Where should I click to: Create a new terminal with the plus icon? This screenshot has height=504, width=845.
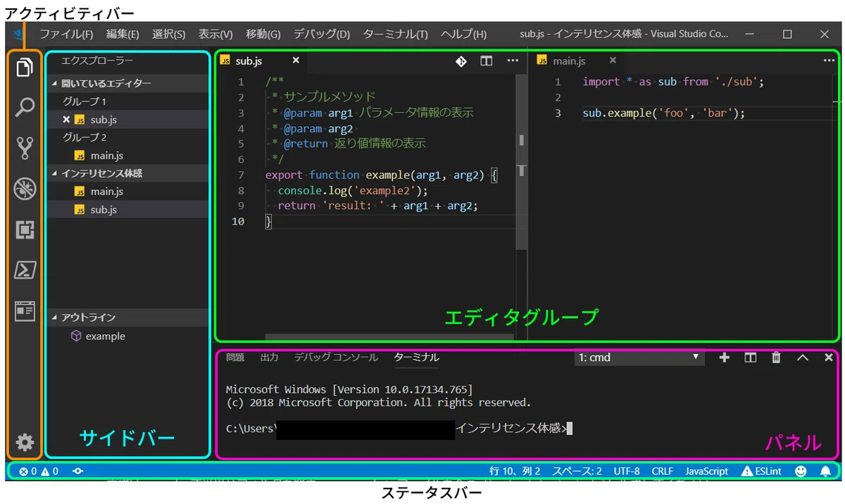tap(724, 358)
